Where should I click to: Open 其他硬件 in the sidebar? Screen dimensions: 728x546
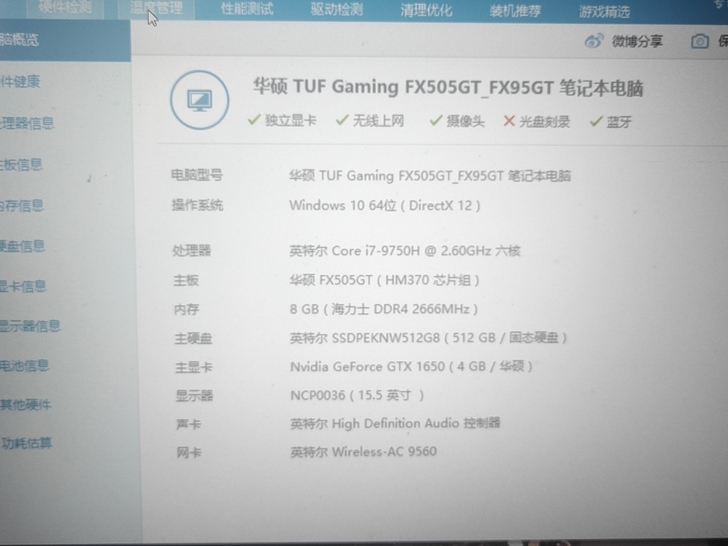point(26,404)
